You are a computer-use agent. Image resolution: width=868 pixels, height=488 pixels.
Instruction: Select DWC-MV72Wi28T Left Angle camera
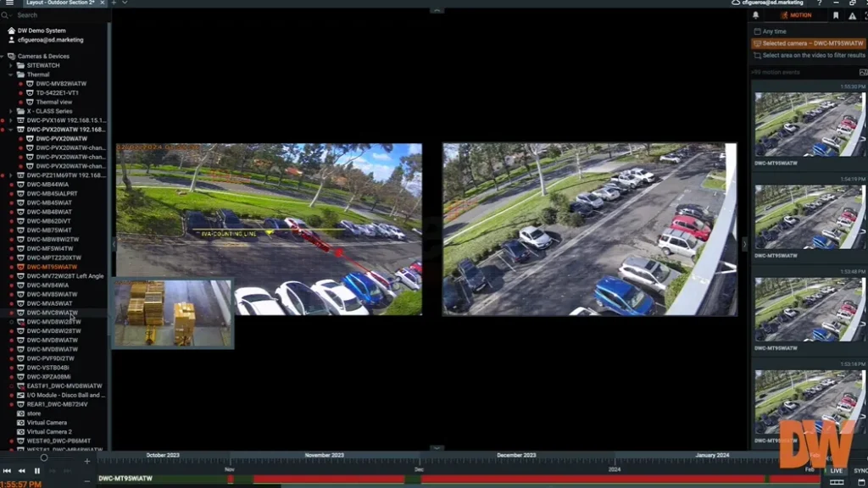click(64, 276)
